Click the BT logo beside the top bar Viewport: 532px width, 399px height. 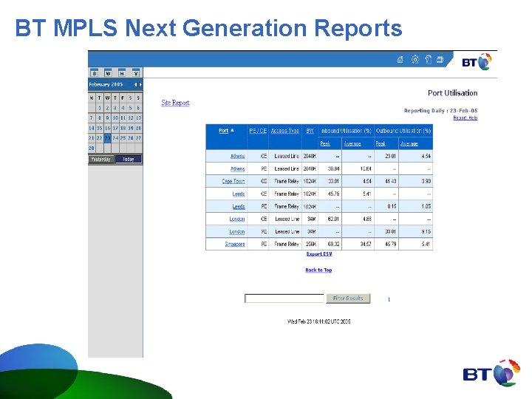pyautogui.click(x=477, y=62)
